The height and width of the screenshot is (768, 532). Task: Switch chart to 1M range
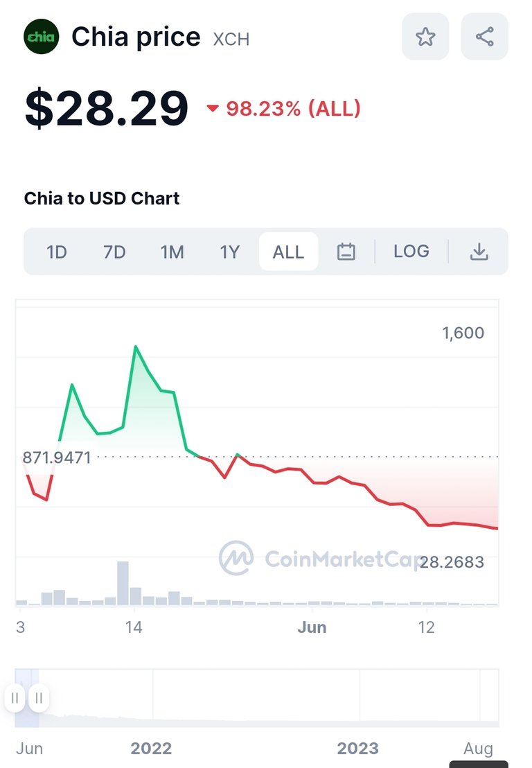point(172,252)
